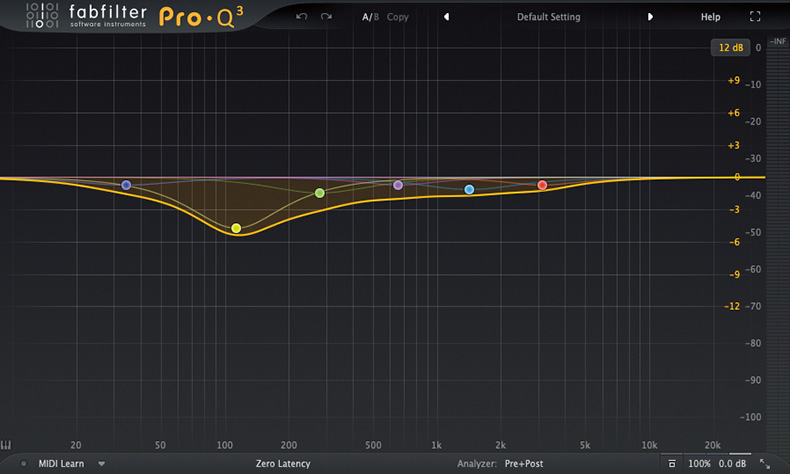The height and width of the screenshot is (474, 790).
Task: Open the Help menu
Action: pyautogui.click(x=710, y=17)
